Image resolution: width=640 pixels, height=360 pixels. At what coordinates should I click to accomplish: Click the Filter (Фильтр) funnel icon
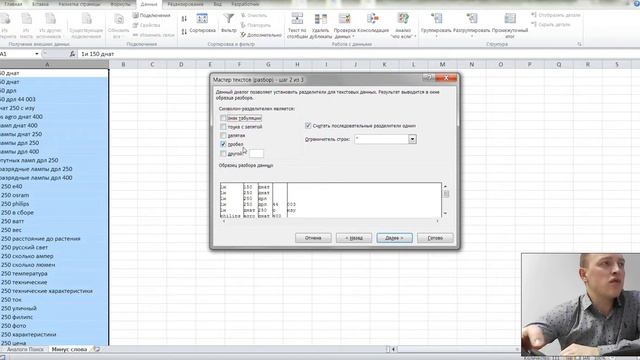[x=229, y=19]
